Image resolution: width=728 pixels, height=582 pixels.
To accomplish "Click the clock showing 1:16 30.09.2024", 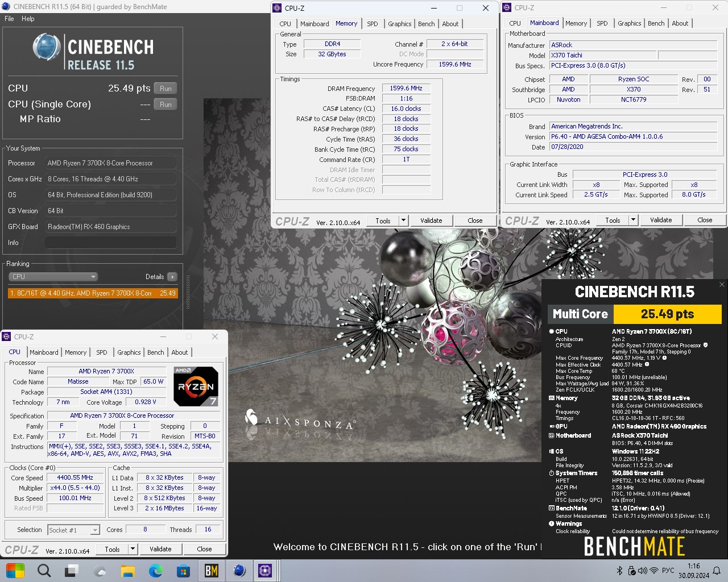I will (x=693, y=571).
